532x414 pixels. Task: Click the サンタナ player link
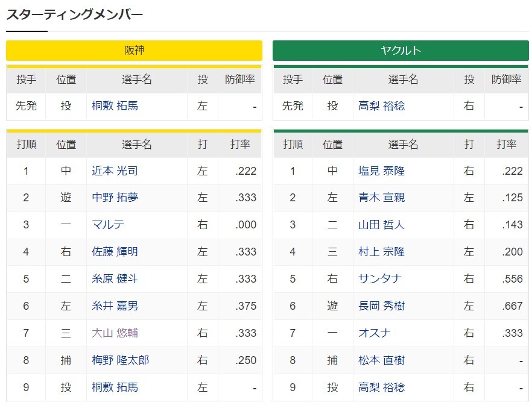click(380, 279)
